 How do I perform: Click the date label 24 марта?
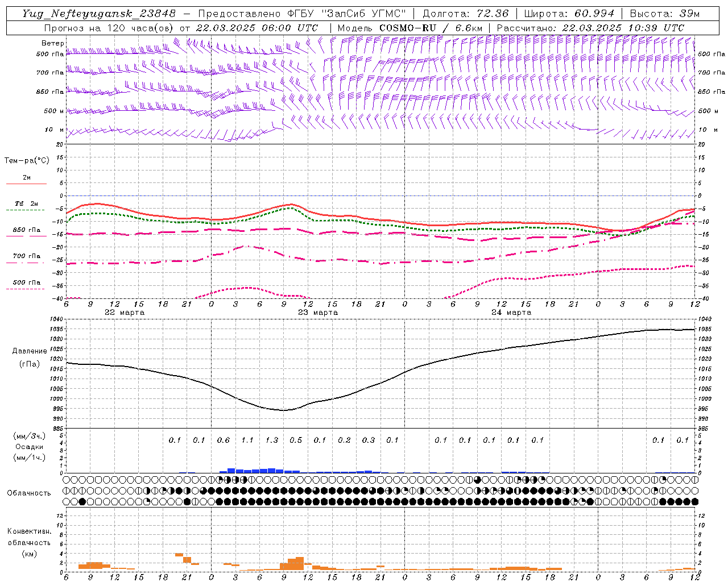(x=511, y=313)
